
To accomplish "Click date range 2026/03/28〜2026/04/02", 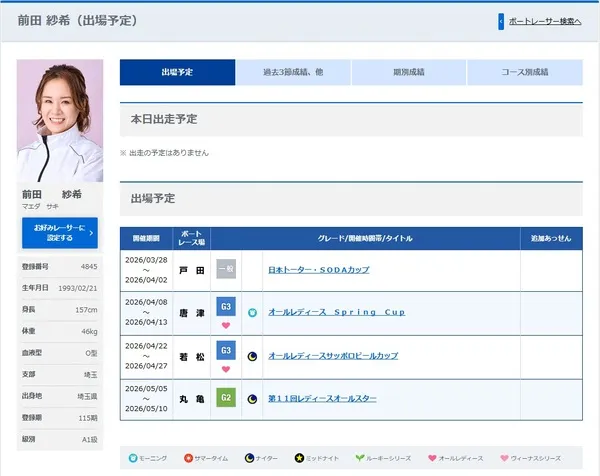I will (146, 270).
